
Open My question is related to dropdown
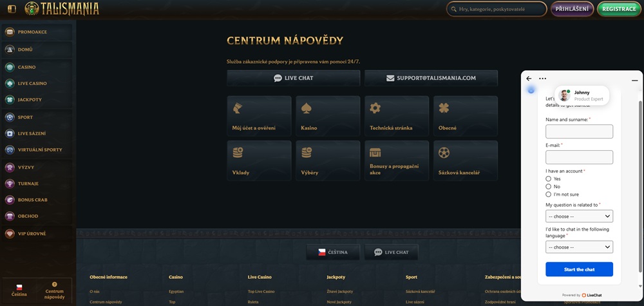coord(579,216)
